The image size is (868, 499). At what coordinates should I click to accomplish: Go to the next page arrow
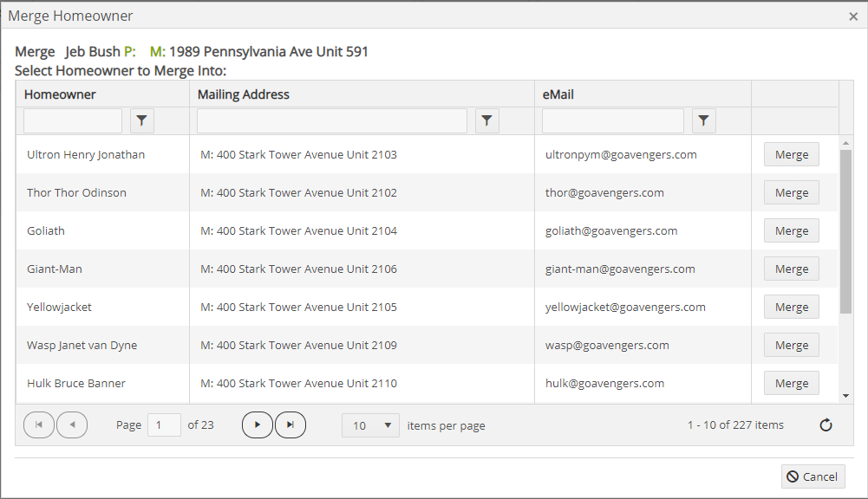pos(258,425)
